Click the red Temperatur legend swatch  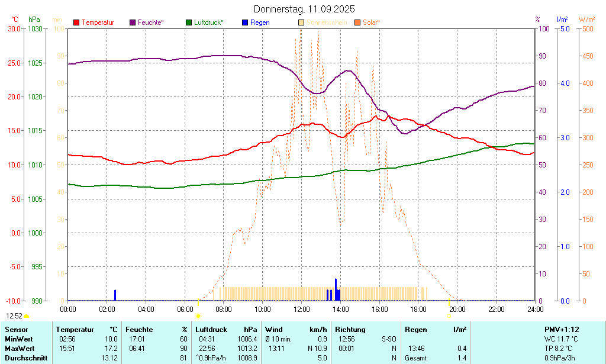pos(76,22)
